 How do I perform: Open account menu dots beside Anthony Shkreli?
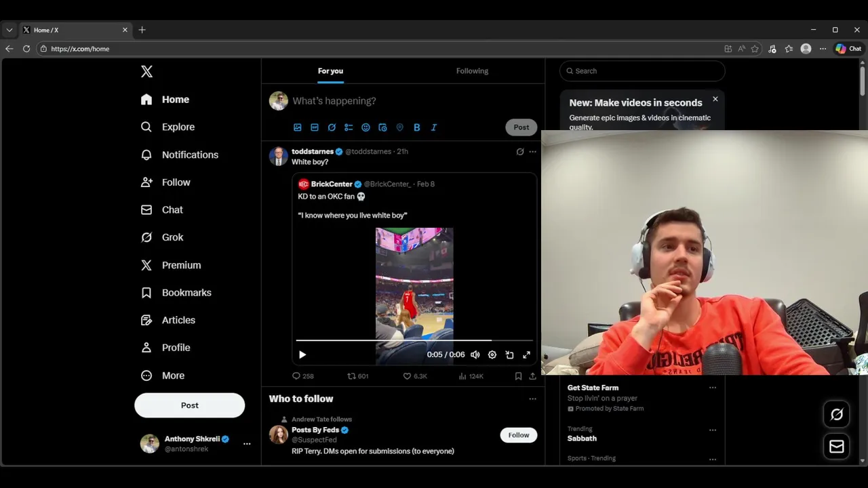tap(247, 444)
